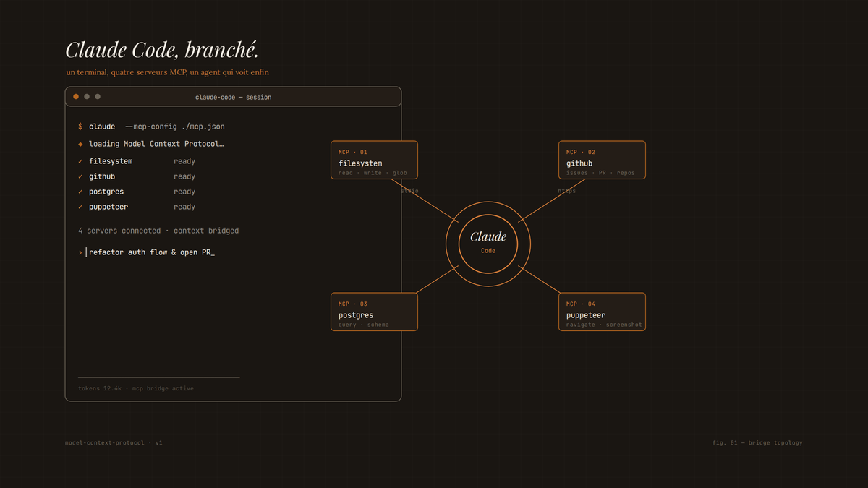The width and height of the screenshot is (868, 488).
Task: Click '4 servers connected · context bridged' line
Action: click(158, 231)
